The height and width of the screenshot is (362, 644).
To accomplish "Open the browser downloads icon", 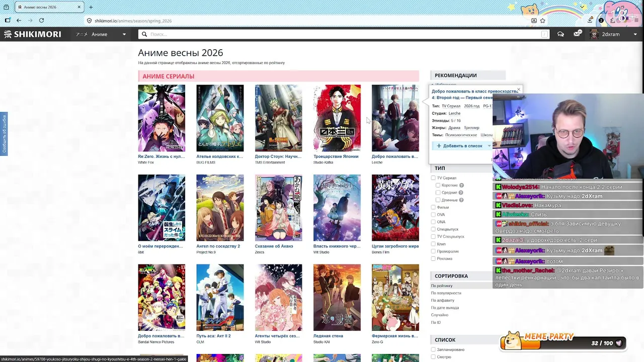I will click(590, 21).
